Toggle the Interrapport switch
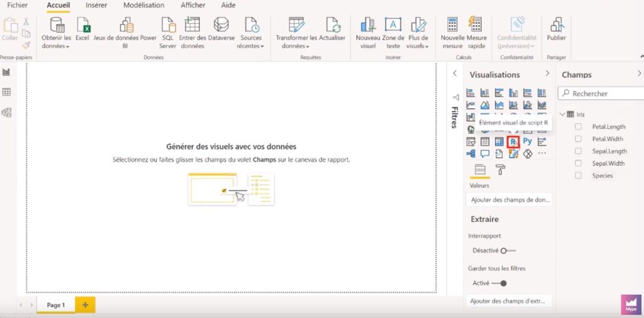 click(x=508, y=250)
